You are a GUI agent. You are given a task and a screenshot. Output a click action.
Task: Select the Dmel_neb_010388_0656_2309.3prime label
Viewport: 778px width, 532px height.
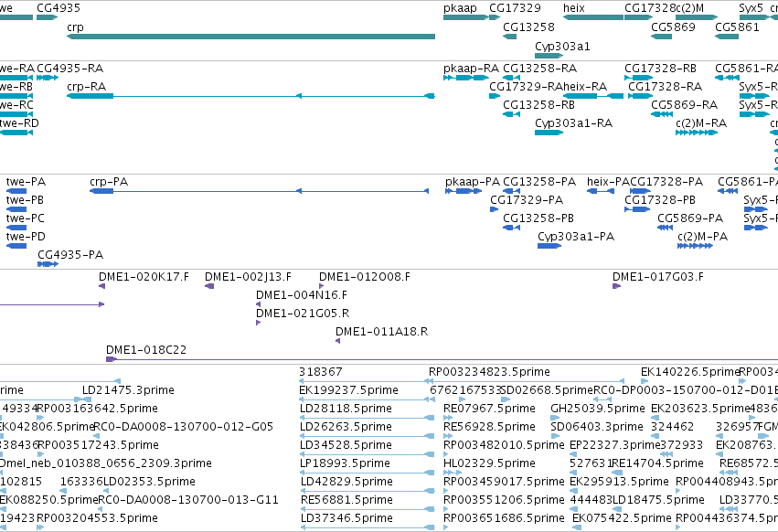(x=106, y=463)
